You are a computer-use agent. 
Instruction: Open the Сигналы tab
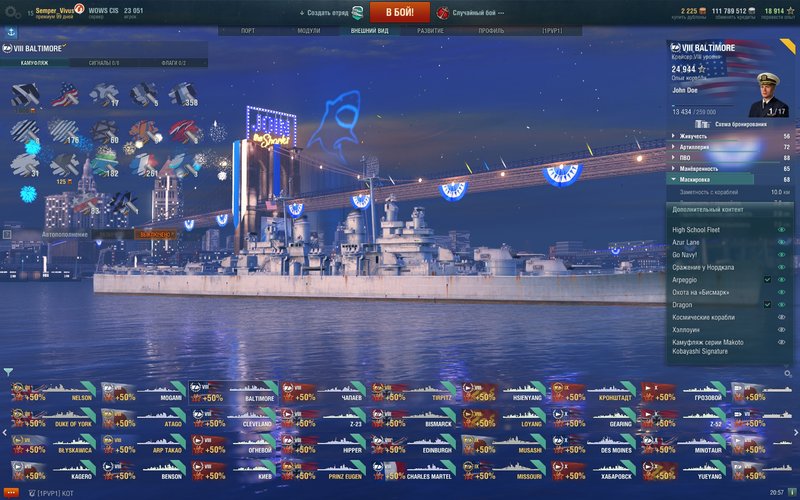tap(104, 63)
